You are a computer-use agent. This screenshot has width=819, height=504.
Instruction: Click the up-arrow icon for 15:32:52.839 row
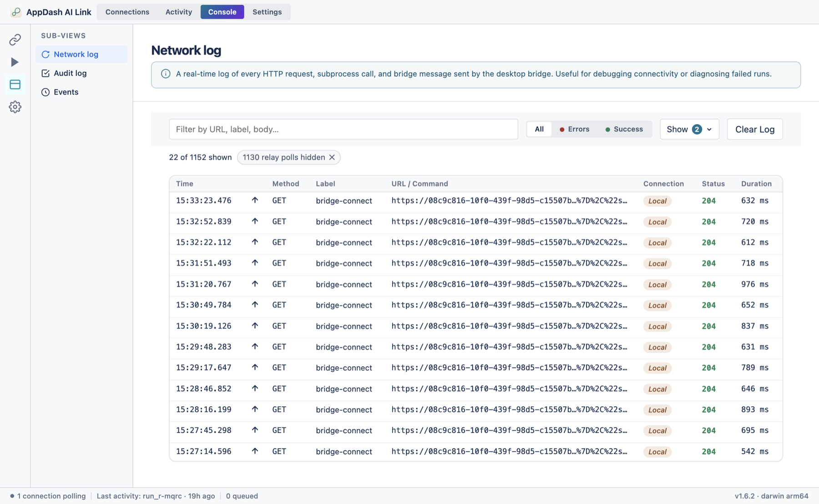click(x=255, y=222)
